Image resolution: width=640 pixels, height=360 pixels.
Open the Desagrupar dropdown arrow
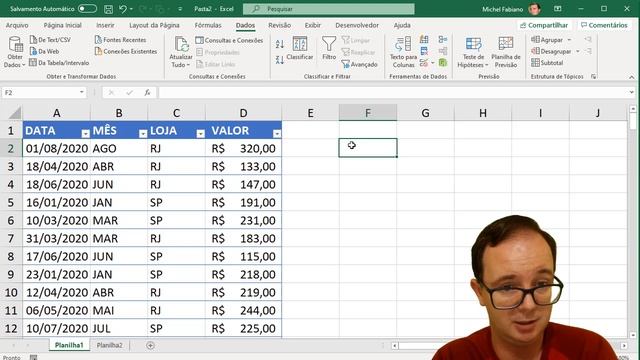pyautogui.click(x=578, y=51)
